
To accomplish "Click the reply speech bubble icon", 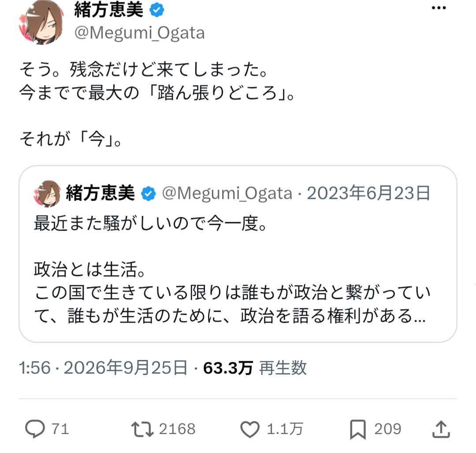I will point(35,429).
